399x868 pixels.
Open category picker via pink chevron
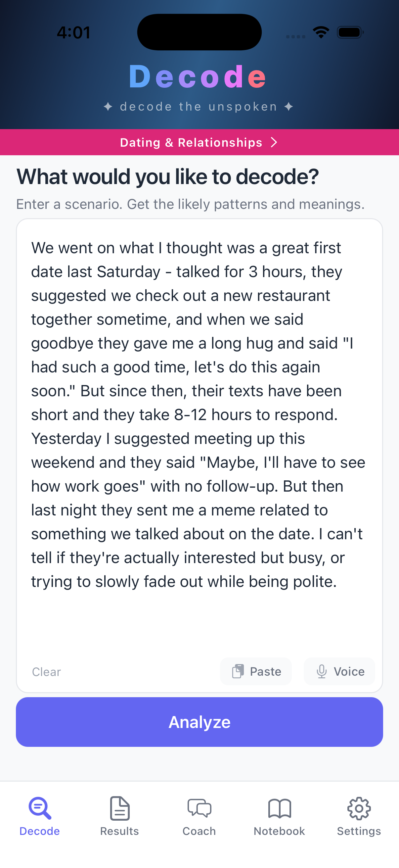(x=273, y=142)
